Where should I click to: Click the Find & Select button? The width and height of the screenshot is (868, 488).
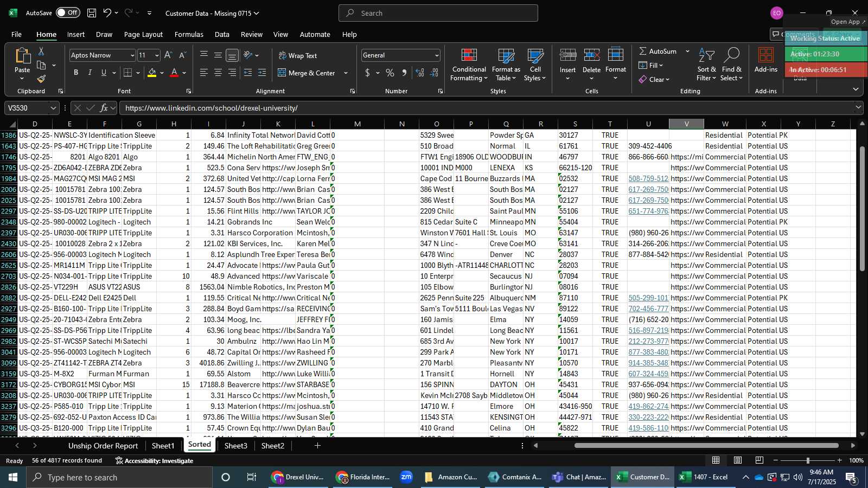point(731,65)
